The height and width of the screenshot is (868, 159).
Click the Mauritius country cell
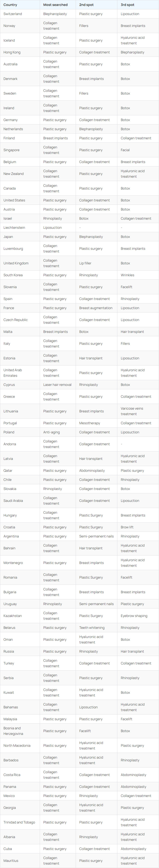11,861
